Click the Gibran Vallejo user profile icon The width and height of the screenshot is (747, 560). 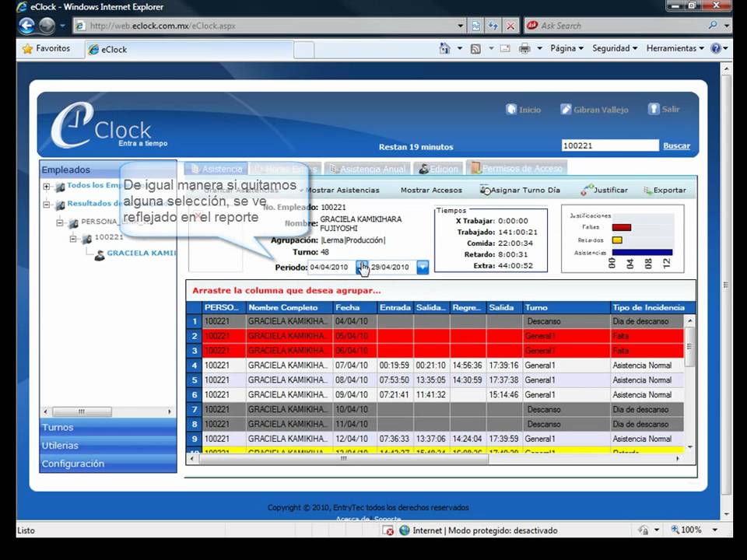click(x=566, y=109)
